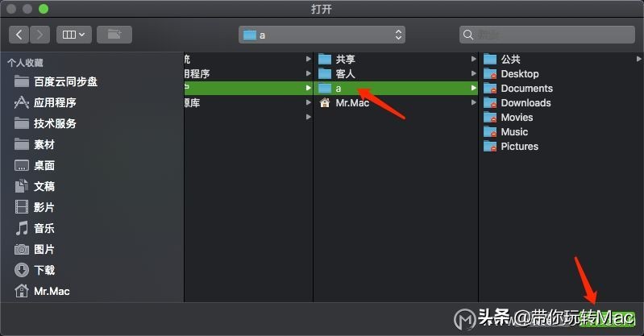This screenshot has height=336, width=644.
Task: Select the 共享 folder in the column
Action: coord(345,59)
